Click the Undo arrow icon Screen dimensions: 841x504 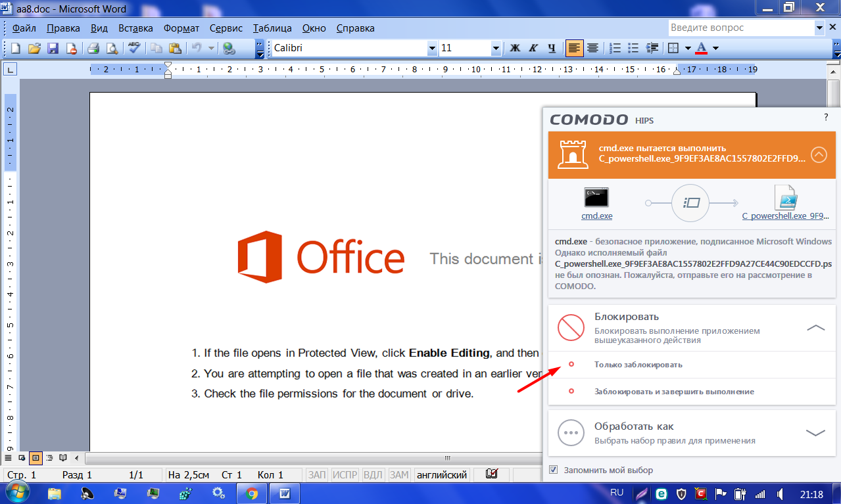(196, 48)
